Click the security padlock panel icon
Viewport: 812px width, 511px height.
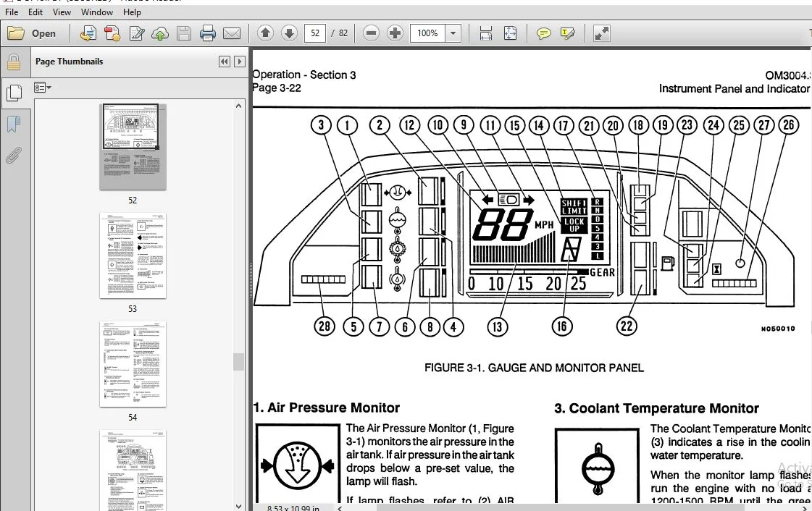click(x=14, y=62)
